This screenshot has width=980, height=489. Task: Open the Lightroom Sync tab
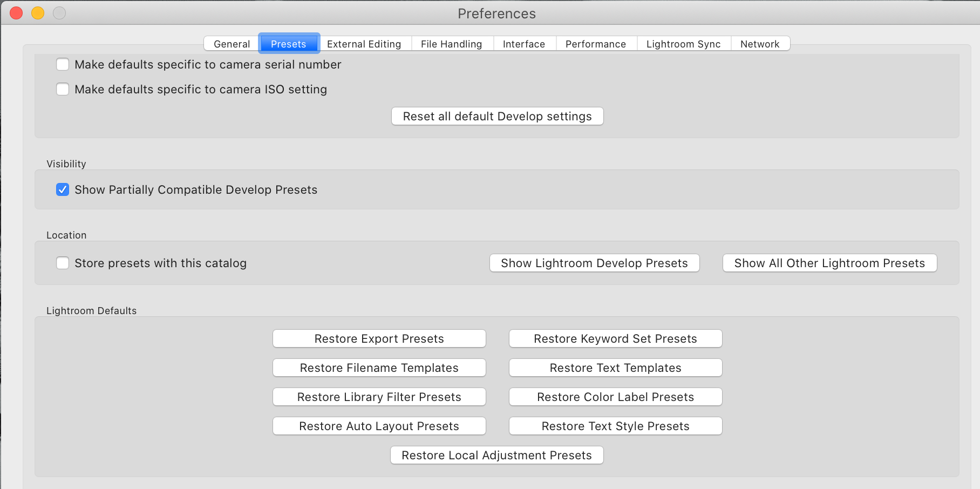coord(683,44)
